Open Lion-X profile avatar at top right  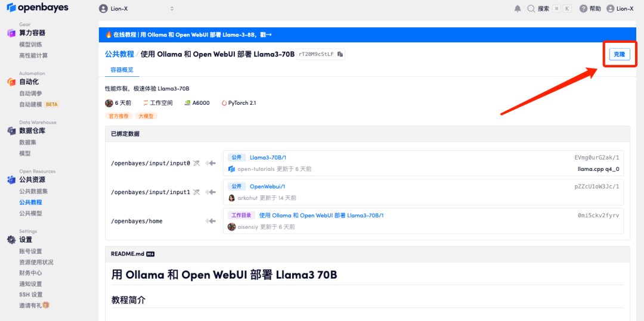pyautogui.click(x=611, y=8)
